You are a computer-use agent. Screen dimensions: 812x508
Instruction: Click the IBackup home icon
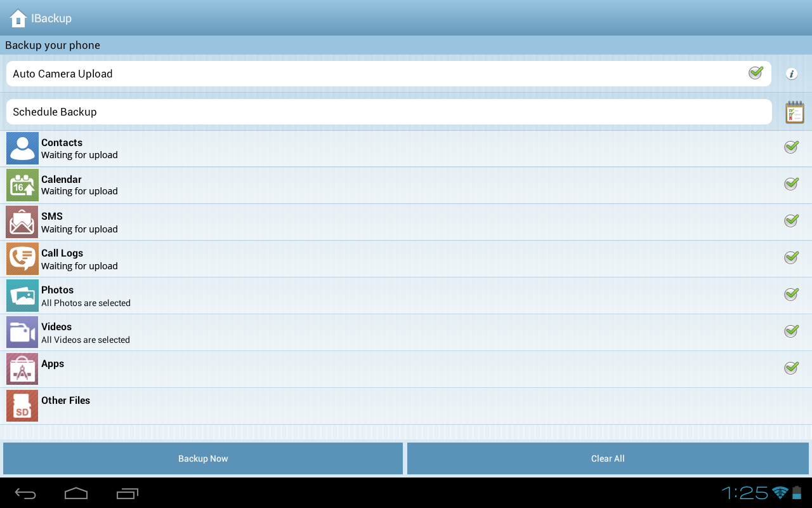pyautogui.click(x=18, y=18)
